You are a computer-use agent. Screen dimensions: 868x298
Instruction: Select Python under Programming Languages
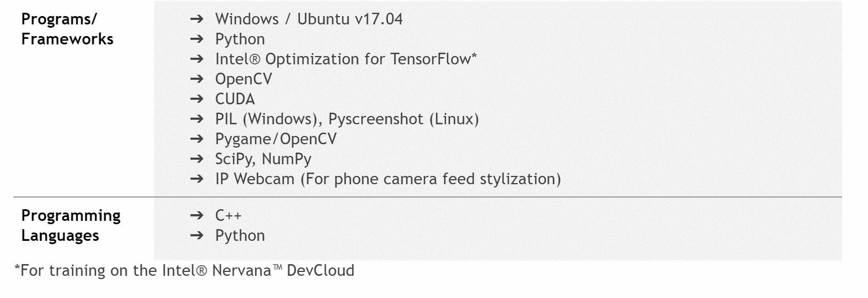(240, 235)
